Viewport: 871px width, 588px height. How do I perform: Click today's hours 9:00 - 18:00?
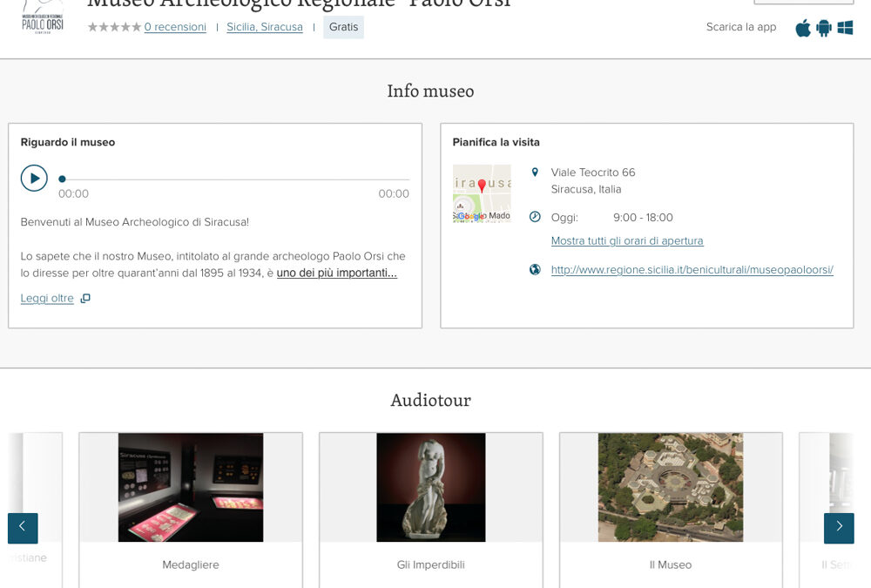click(644, 217)
